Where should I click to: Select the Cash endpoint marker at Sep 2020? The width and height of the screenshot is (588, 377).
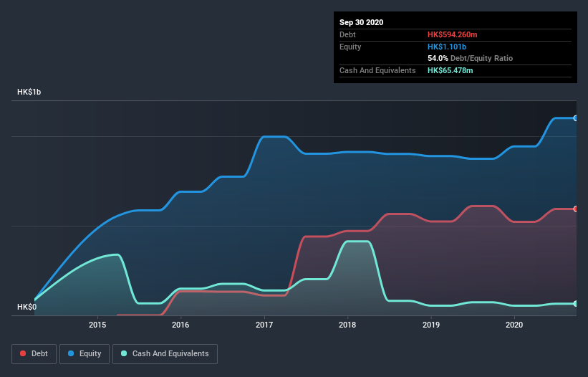point(576,303)
